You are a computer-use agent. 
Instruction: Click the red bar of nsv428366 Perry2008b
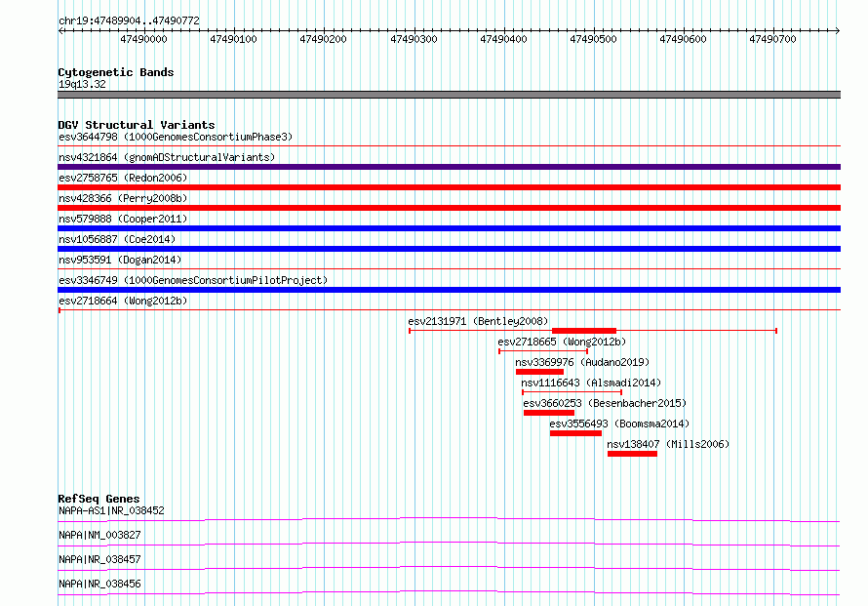[x=449, y=208]
